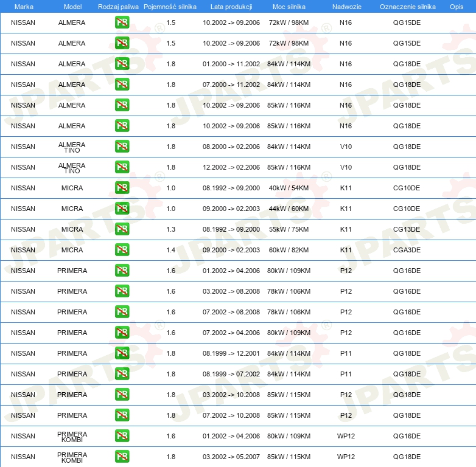Viewport: 476px width, 467px height.
Task: Click fuel icon in Primera 07.2002 -> 04.2006 row
Action: click(x=122, y=332)
